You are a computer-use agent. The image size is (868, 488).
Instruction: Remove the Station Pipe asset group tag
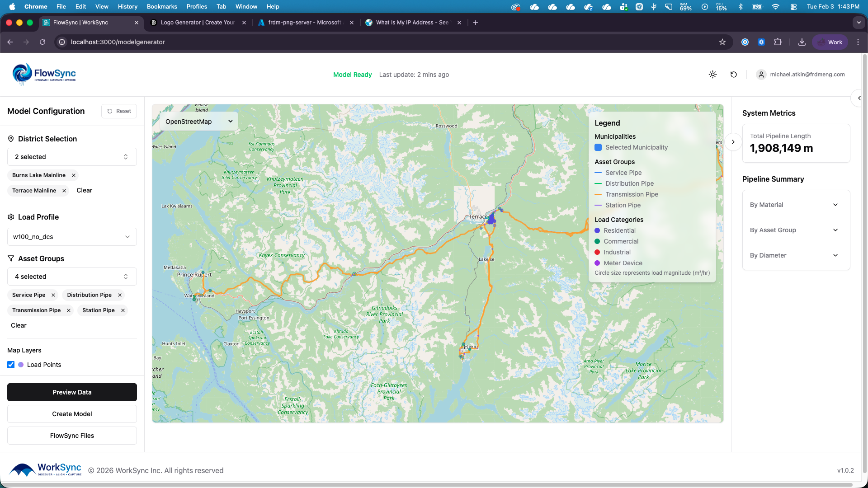123,310
